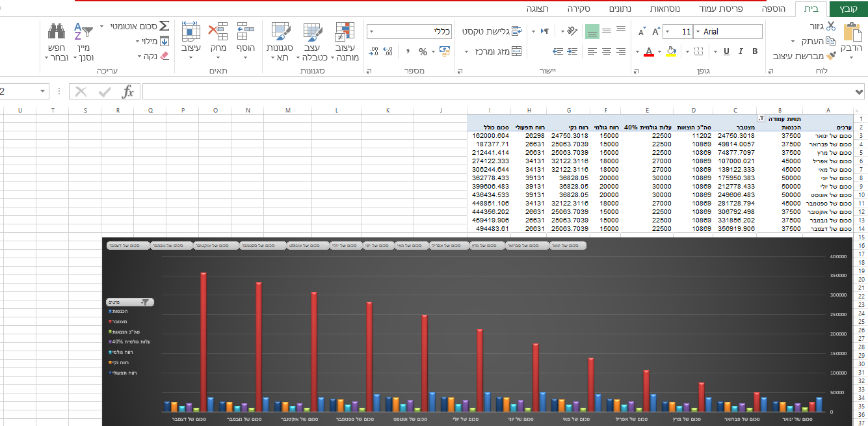The height and width of the screenshot is (426, 868).
Task: Click the Merge and Center (מזג ומרכז) icon
Action: (516, 51)
